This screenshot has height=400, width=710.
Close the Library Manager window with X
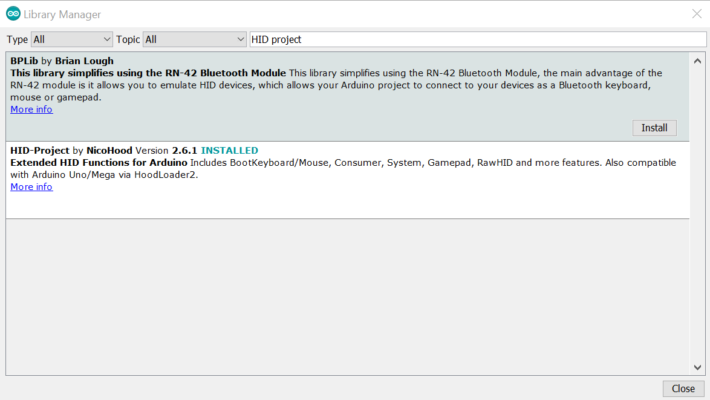pos(696,13)
